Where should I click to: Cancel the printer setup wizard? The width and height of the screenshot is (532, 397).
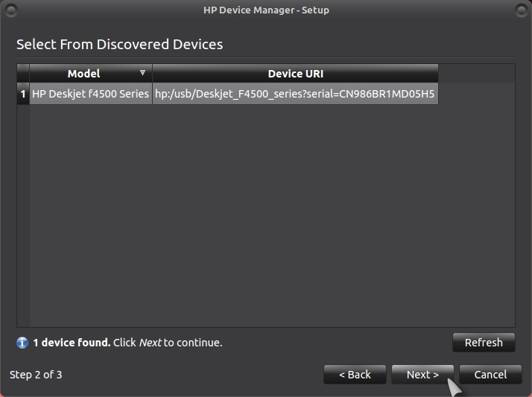(490, 375)
